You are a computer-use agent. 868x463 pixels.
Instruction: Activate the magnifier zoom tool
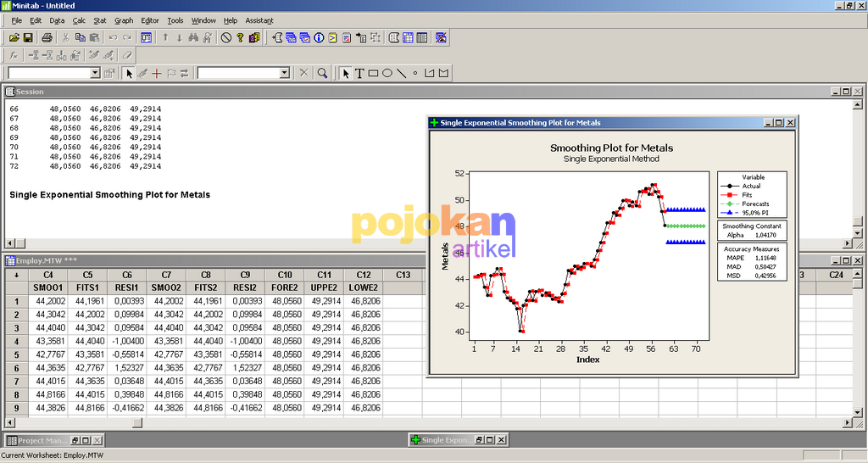click(x=322, y=73)
